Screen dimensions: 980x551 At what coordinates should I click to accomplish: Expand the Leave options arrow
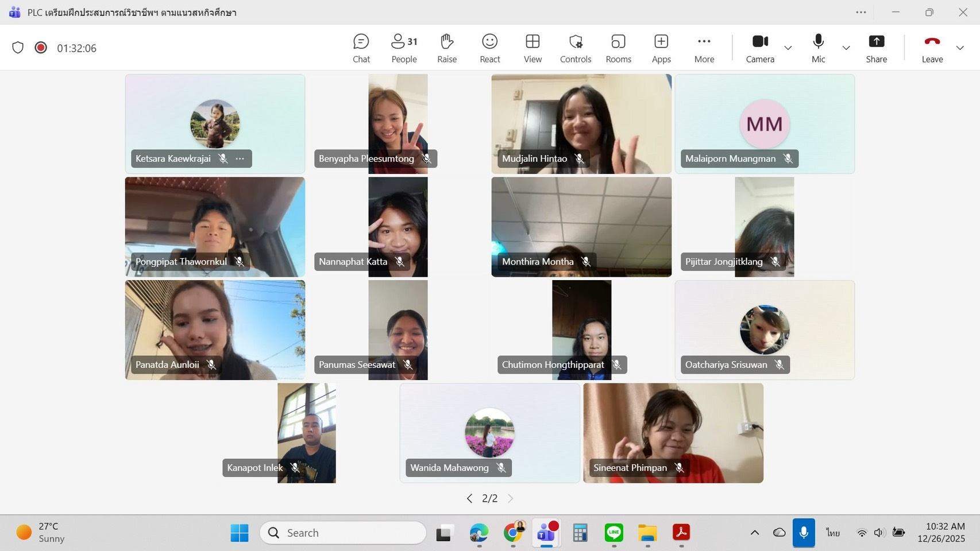click(960, 48)
